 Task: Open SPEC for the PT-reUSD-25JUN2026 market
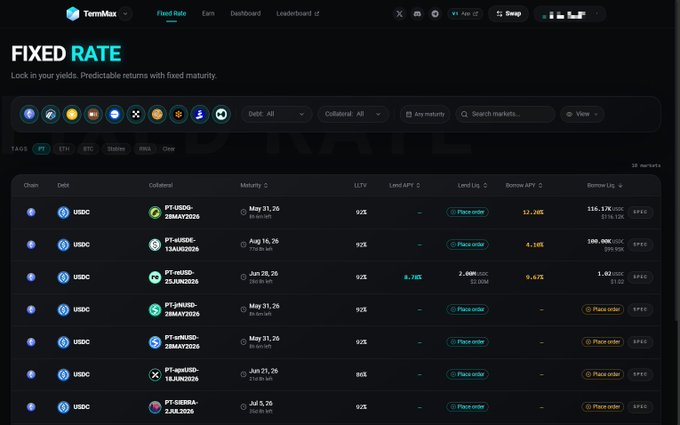(640, 277)
